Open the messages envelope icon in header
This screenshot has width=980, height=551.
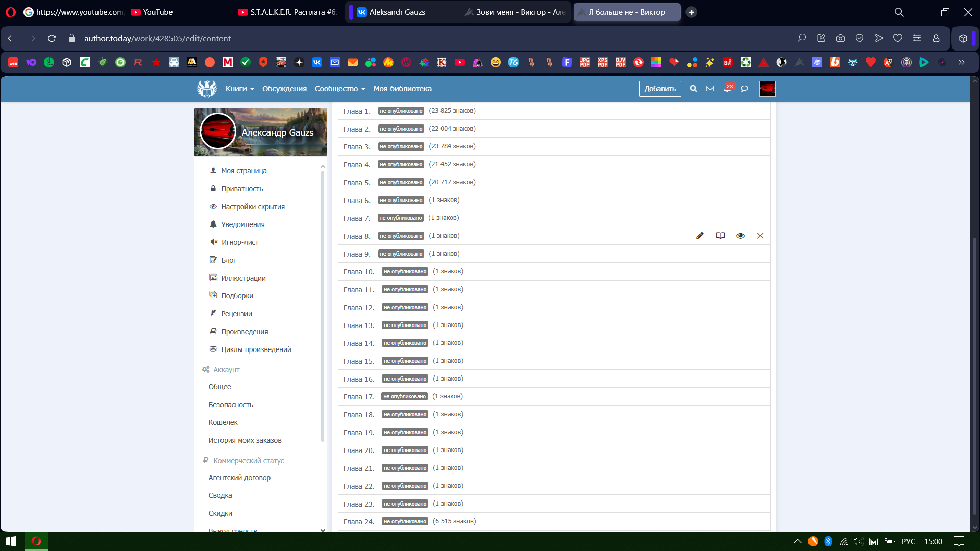pos(710,89)
